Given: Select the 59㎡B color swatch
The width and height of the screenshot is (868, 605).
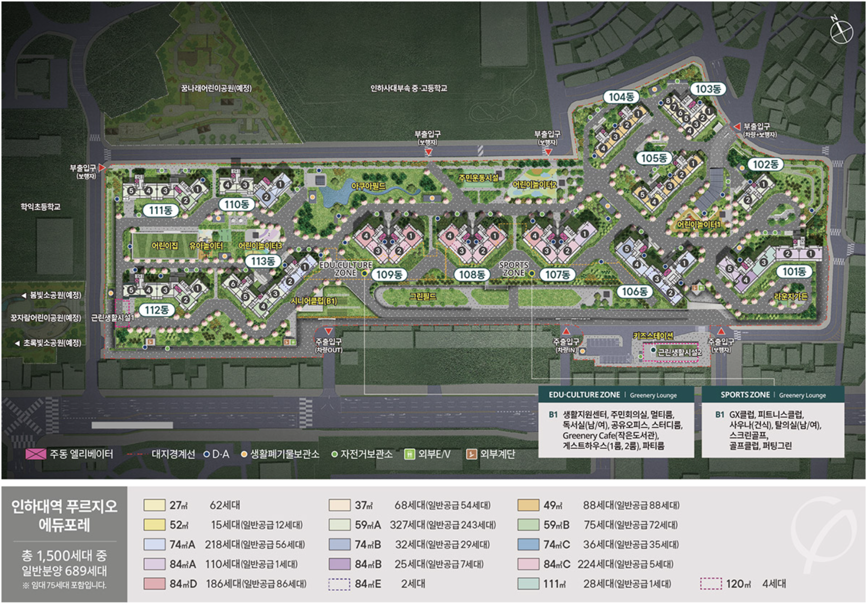Looking at the screenshot, I should (529, 525).
